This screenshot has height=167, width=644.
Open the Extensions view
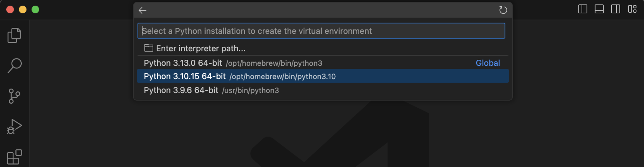tap(14, 157)
